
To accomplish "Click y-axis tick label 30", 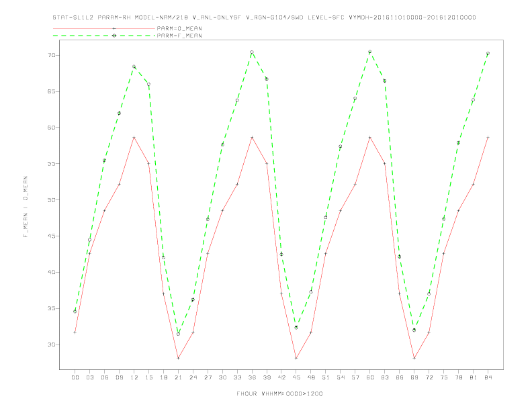I will point(52,345).
